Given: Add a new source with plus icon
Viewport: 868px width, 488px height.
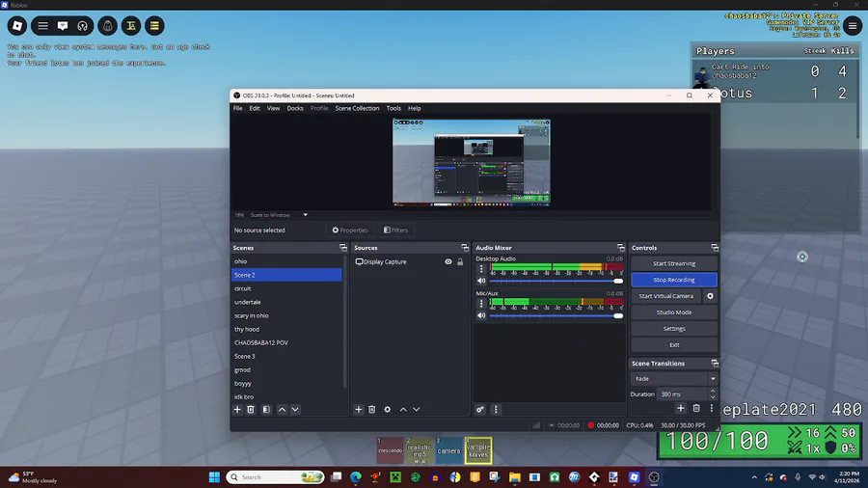Looking at the screenshot, I should coord(358,410).
